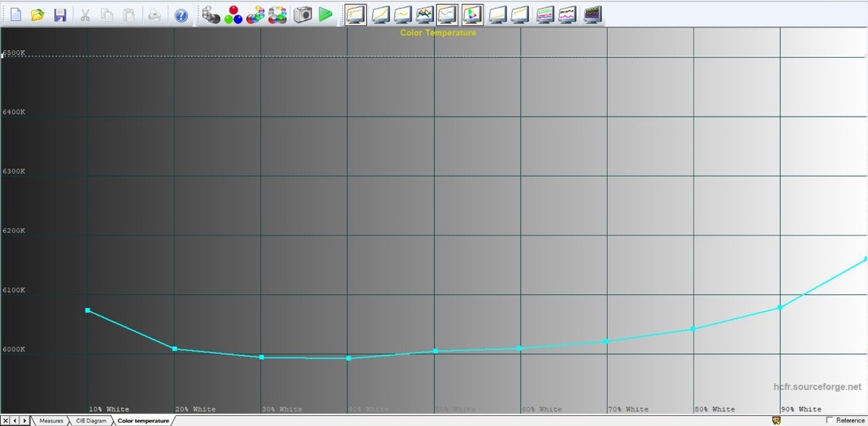
Task: Start continuous measures with the green play button
Action: point(325,14)
